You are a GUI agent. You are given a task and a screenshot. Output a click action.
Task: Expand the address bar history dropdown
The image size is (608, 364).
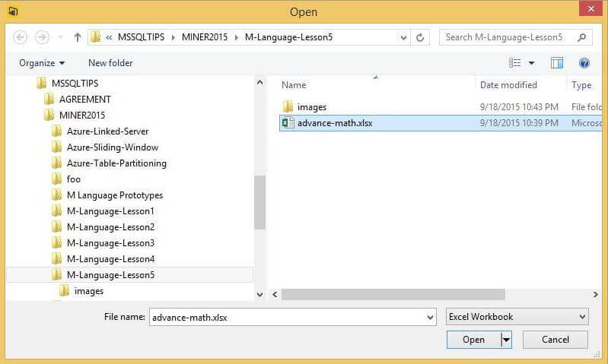pyautogui.click(x=403, y=37)
